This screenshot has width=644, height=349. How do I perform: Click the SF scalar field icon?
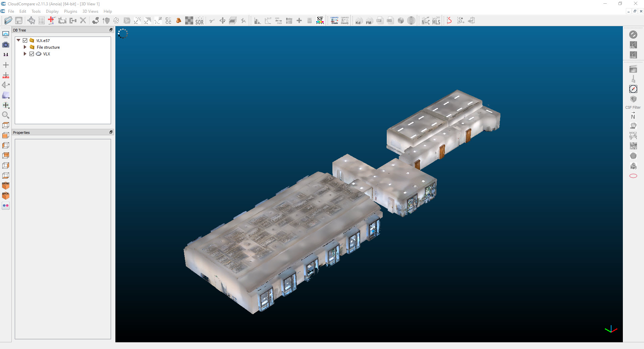(x=320, y=21)
